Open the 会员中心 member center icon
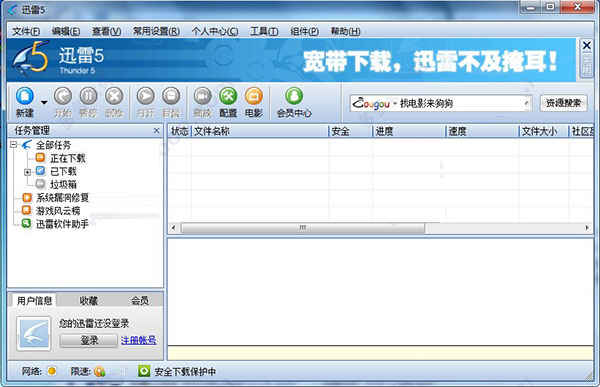This screenshot has width=600, height=387. (x=294, y=96)
